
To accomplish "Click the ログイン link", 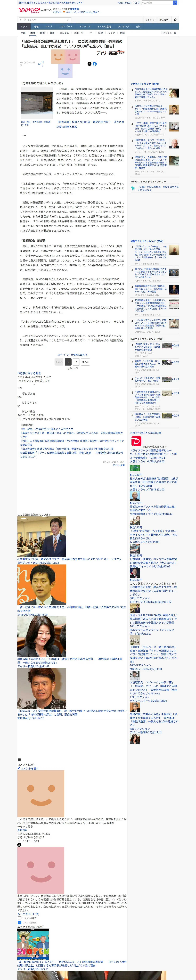I will [57, 12].
